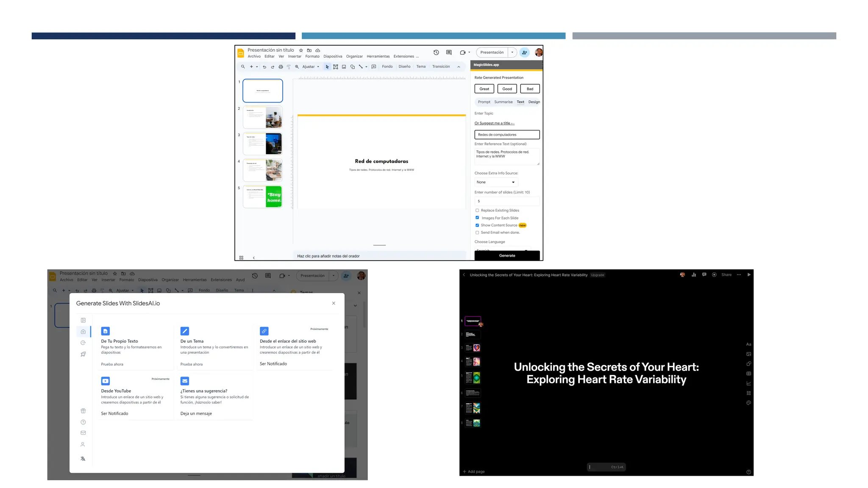Click the Or Suggest me a title link
Viewport: 868px width, 488px height.
[x=494, y=123]
